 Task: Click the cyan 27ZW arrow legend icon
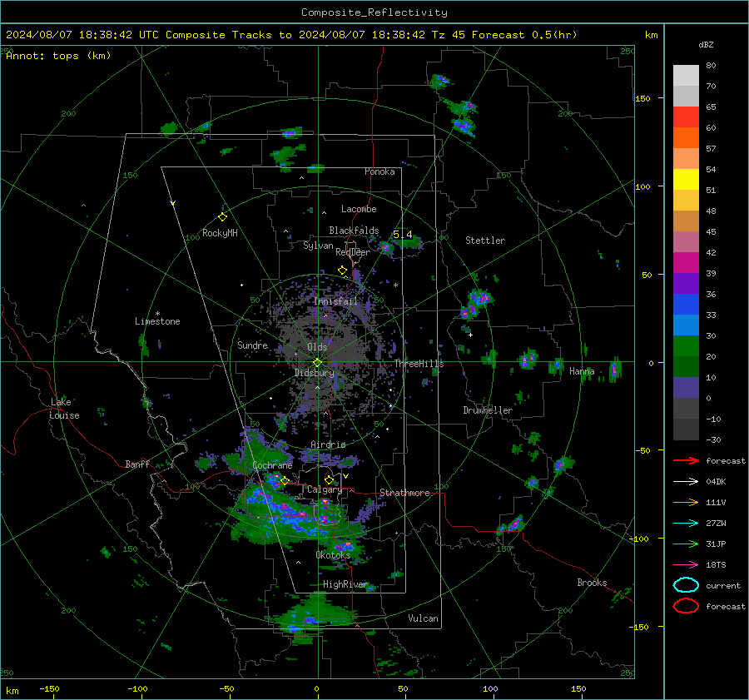point(686,524)
